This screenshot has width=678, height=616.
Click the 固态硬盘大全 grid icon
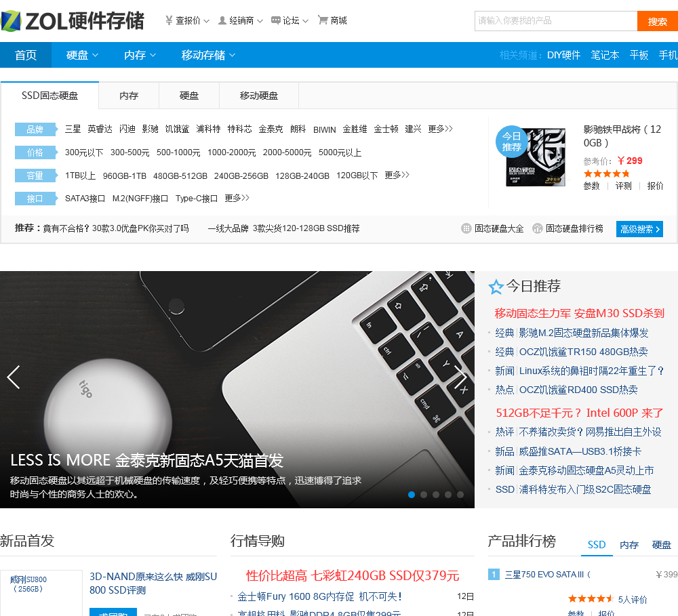click(466, 228)
